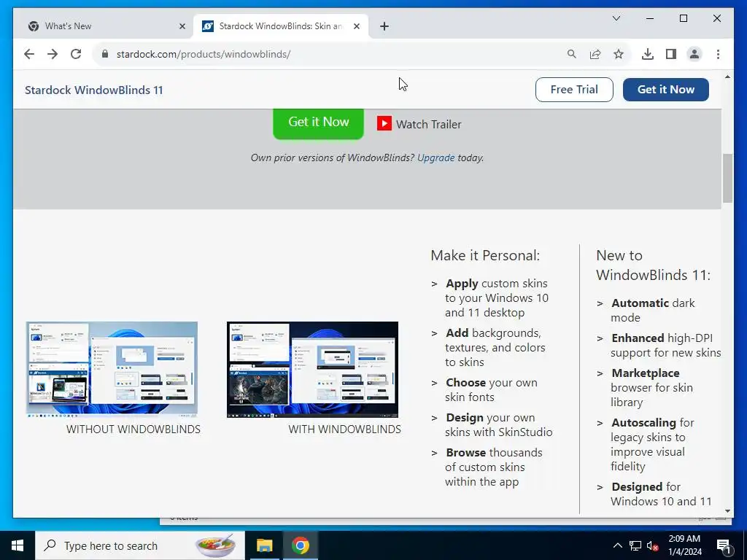This screenshot has width=747, height=560.
Task: Close the What's New tab
Action: tap(182, 26)
